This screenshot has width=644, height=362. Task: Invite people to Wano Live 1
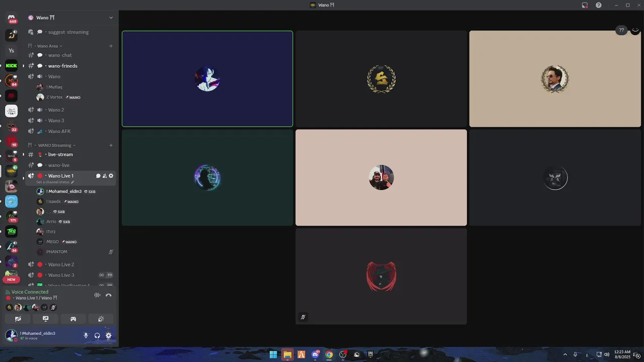point(105,176)
